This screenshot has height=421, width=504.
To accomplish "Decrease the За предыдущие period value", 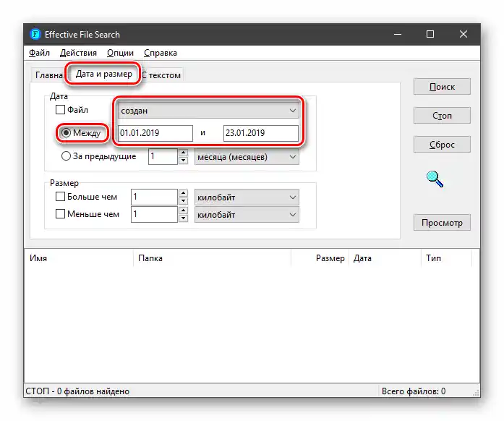I will click(183, 160).
